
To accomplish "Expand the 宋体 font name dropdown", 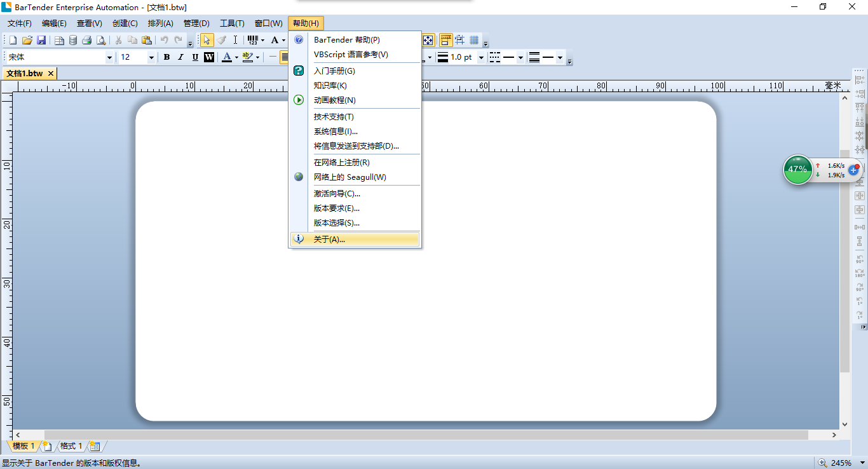I will pos(109,58).
